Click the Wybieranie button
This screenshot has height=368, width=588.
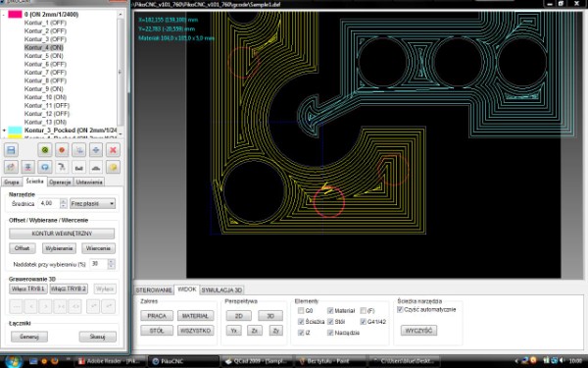point(59,248)
